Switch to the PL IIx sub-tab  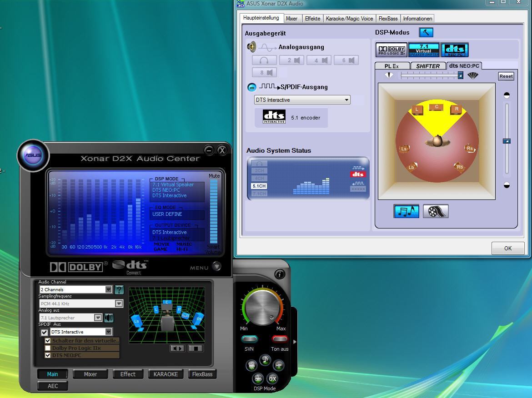pos(392,66)
